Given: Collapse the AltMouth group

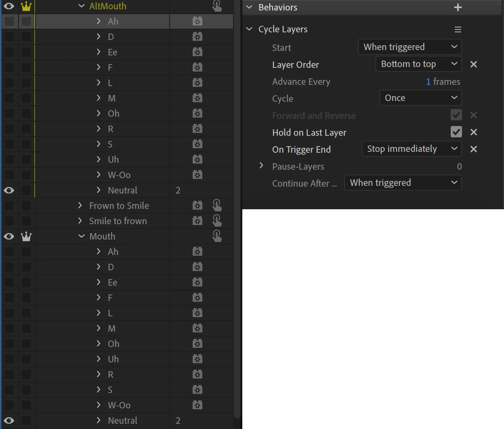Looking at the screenshot, I should 82,6.
